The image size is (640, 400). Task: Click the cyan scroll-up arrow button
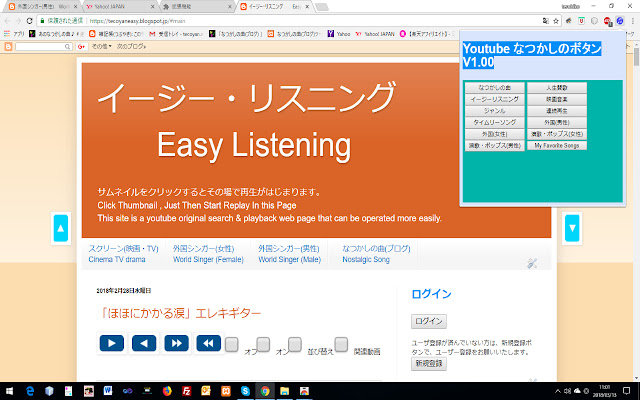pos(61,228)
